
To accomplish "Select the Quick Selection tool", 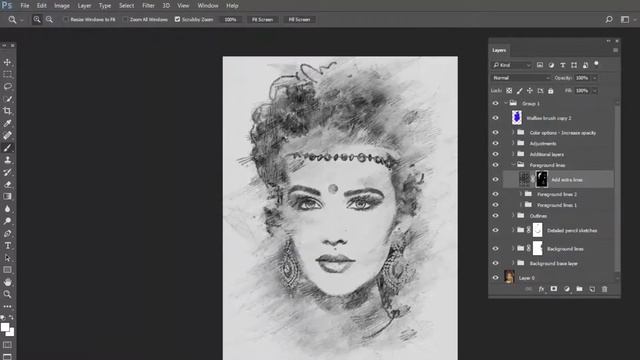I will (x=7, y=99).
